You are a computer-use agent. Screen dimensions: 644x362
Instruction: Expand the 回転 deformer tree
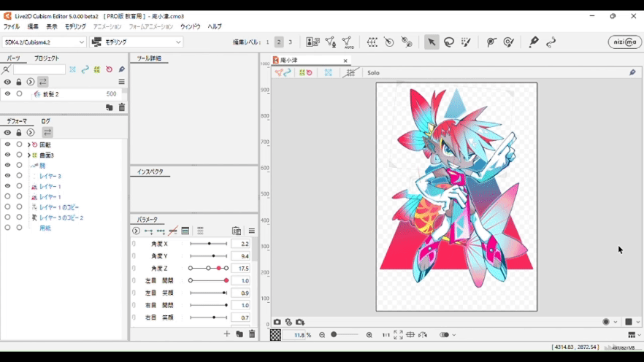tap(29, 145)
